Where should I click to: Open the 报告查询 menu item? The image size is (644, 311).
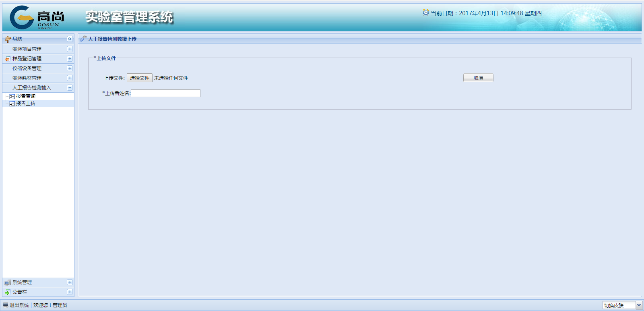[x=25, y=96]
